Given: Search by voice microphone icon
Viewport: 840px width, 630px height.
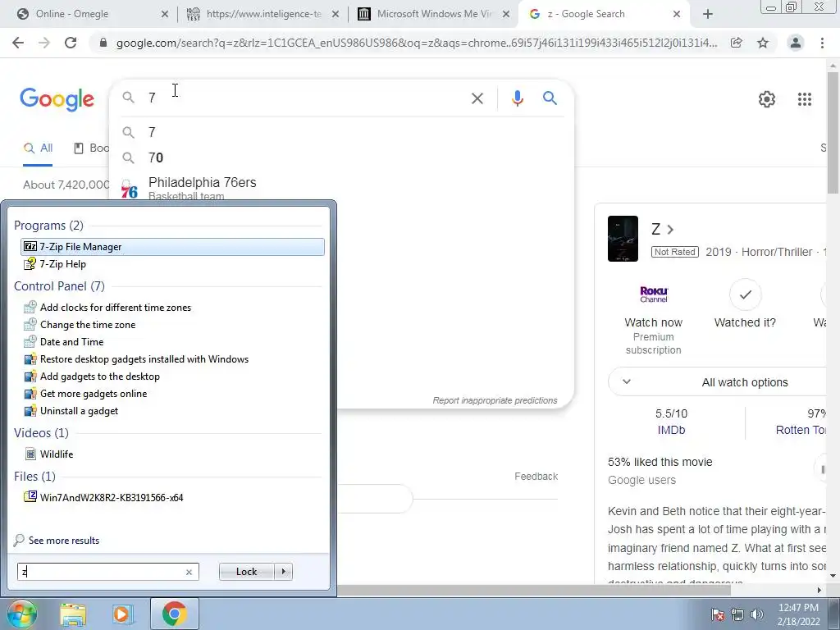Looking at the screenshot, I should (517, 98).
